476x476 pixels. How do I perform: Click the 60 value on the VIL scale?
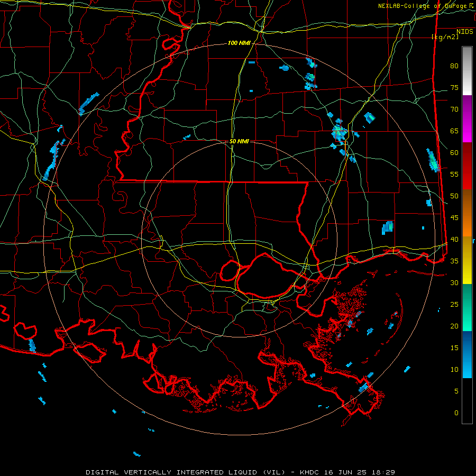click(x=454, y=153)
